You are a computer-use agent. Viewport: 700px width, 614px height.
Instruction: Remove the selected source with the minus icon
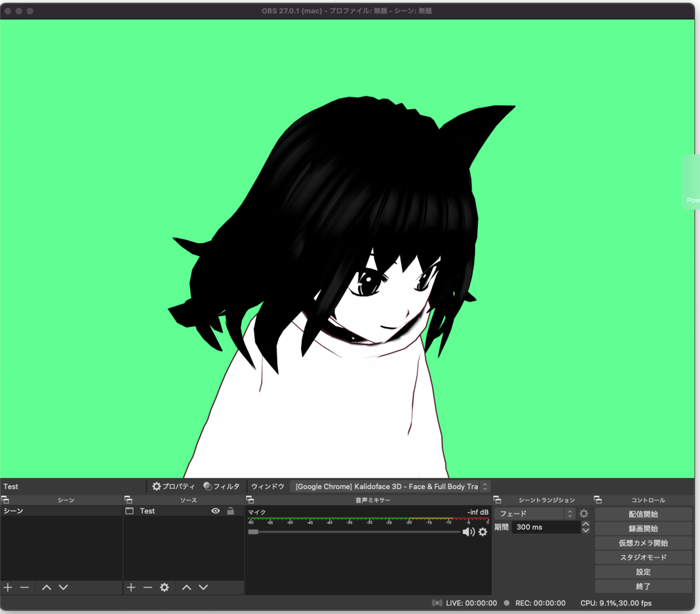click(148, 587)
